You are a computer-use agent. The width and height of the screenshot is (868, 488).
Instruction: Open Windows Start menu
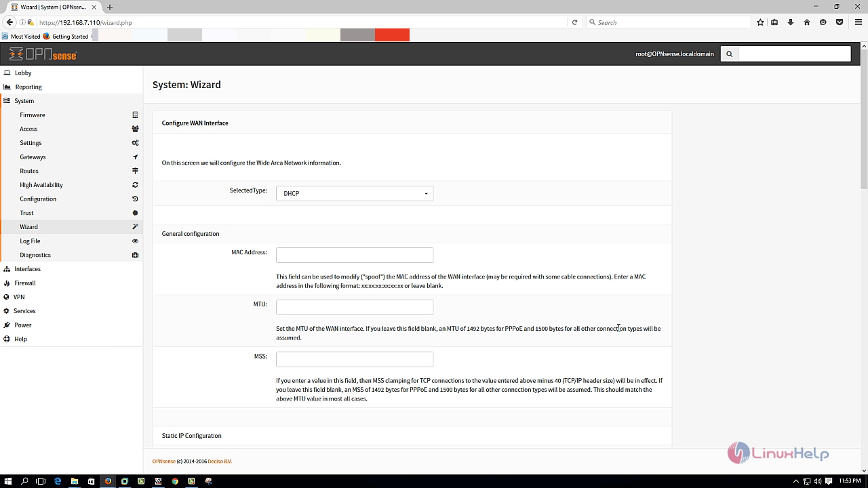tap(8, 481)
